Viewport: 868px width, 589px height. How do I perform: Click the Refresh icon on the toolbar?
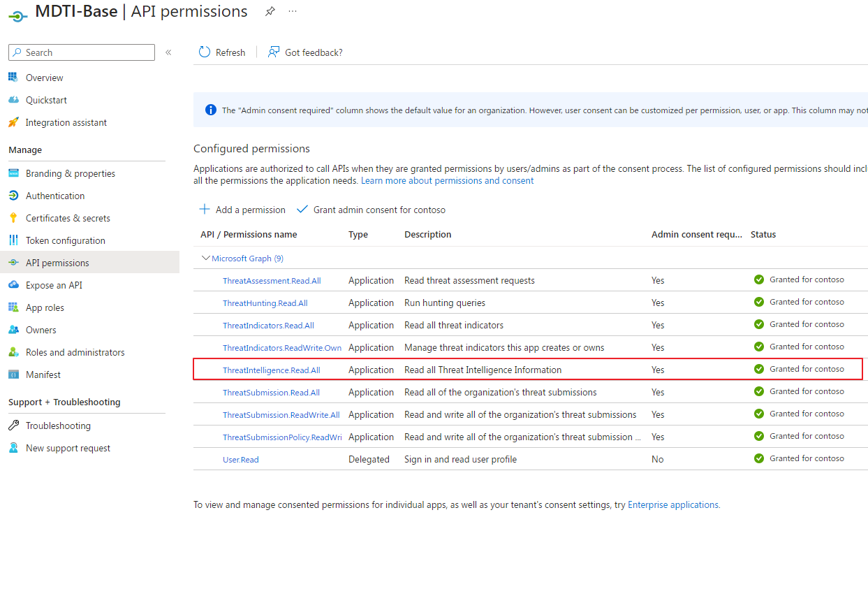(x=203, y=52)
